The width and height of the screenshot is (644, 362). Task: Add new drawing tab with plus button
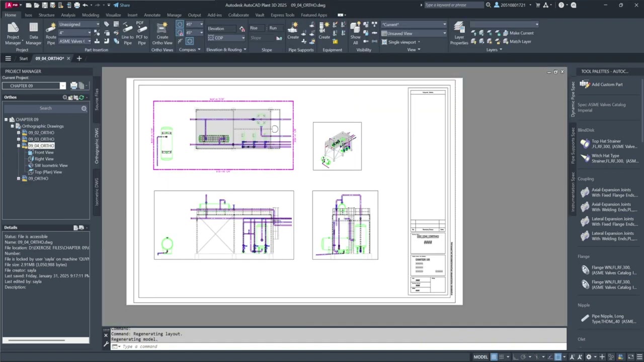coord(79,58)
